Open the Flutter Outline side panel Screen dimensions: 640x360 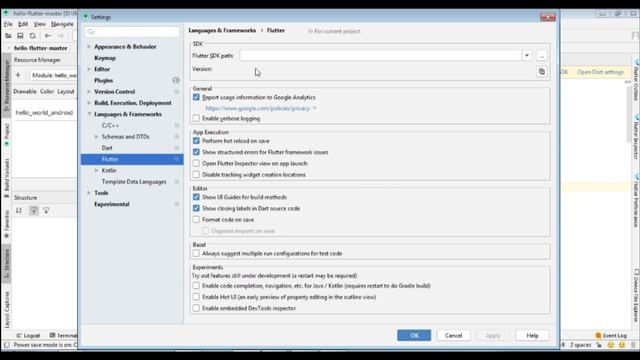pos(636,81)
